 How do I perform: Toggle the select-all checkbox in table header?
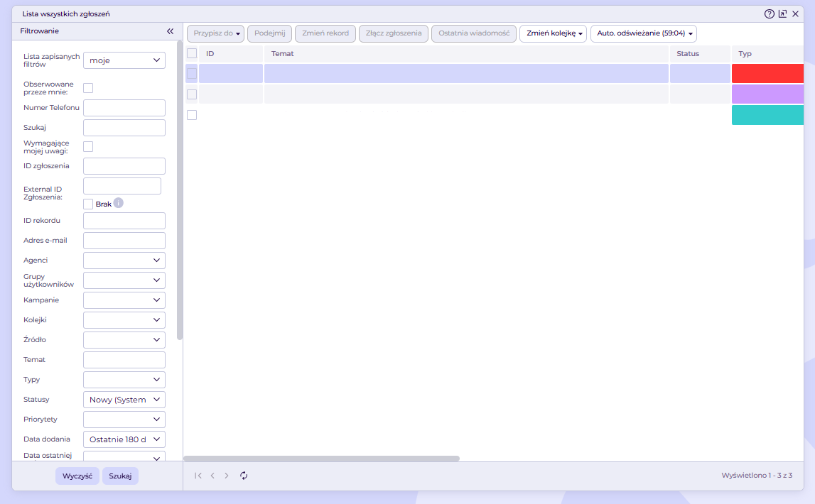click(x=192, y=53)
